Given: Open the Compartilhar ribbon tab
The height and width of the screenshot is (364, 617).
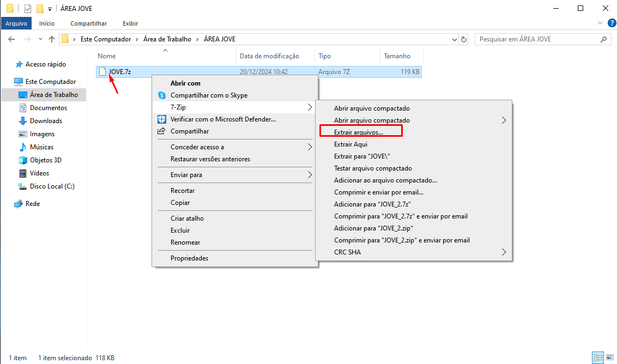Looking at the screenshot, I should tap(88, 23).
